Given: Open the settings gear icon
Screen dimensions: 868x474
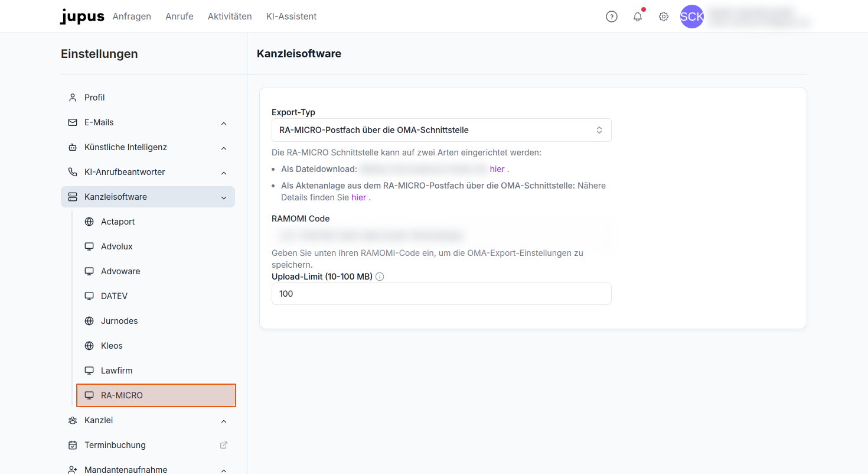Looking at the screenshot, I should [664, 17].
